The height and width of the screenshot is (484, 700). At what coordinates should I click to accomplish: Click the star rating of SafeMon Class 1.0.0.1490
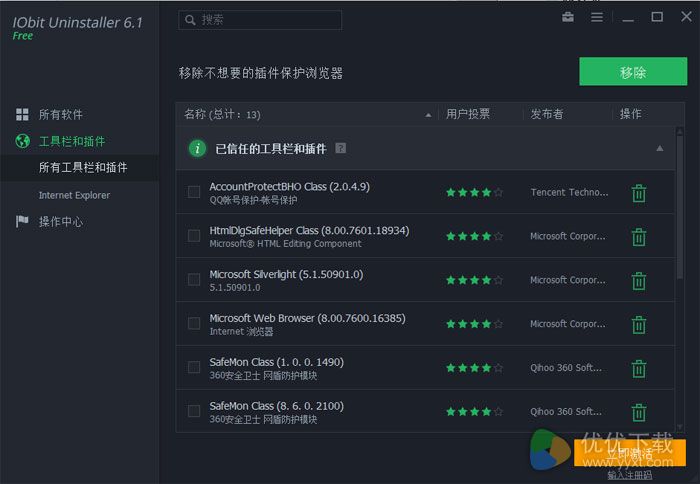tap(475, 368)
